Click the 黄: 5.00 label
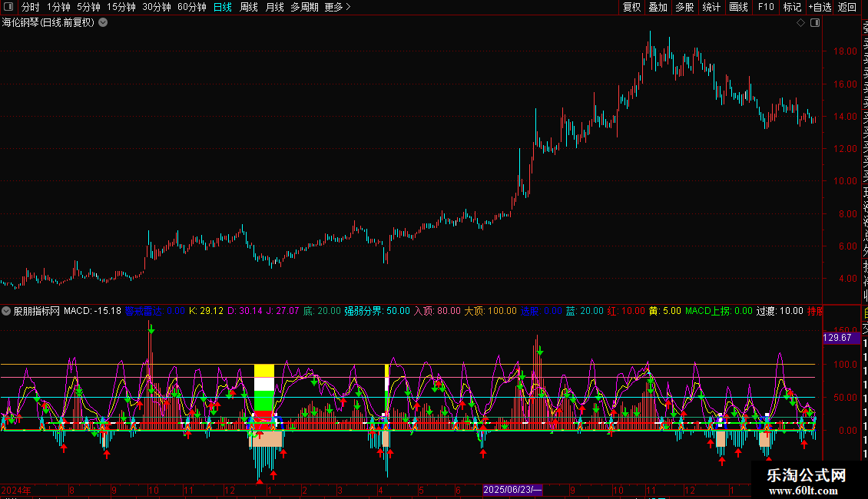This screenshot has height=499, width=868. coord(665,311)
